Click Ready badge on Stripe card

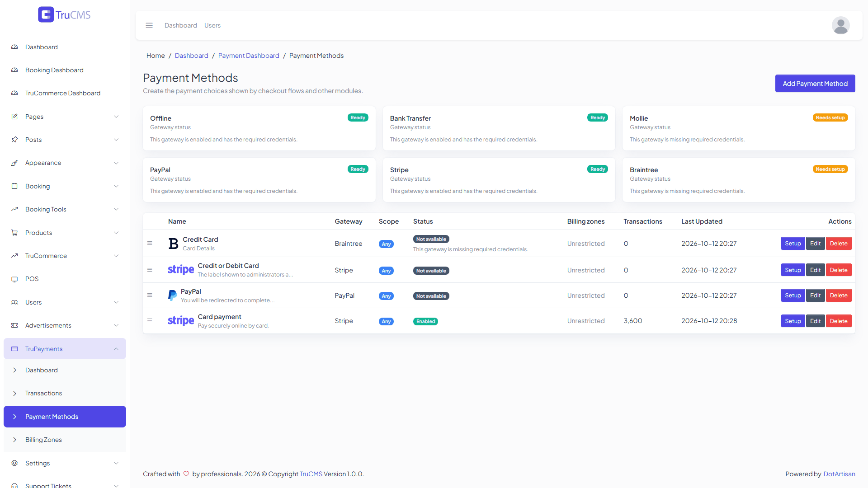[x=598, y=169]
